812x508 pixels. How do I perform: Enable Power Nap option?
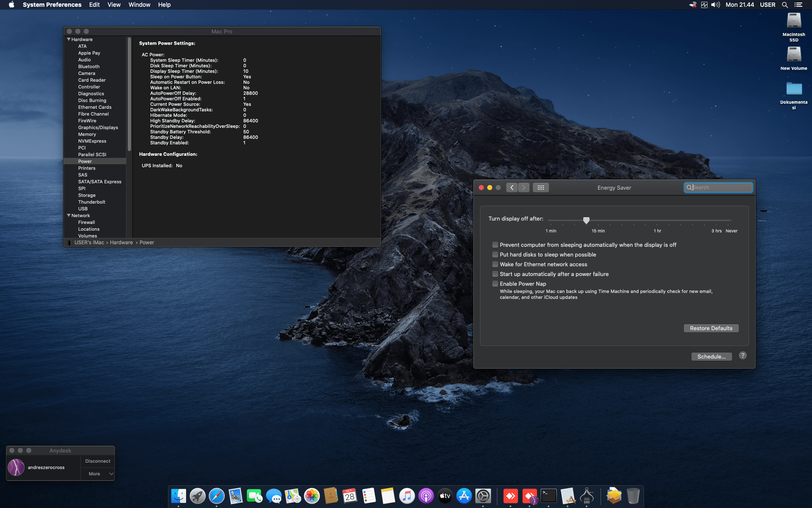pyautogui.click(x=495, y=284)
